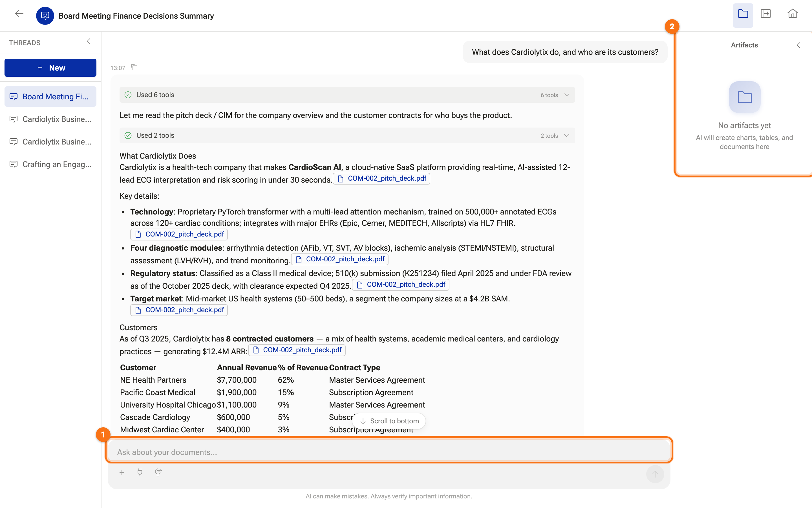812x508 pixels.
Task: Click the empty artifacts folder icon
Action: (745, 97)
